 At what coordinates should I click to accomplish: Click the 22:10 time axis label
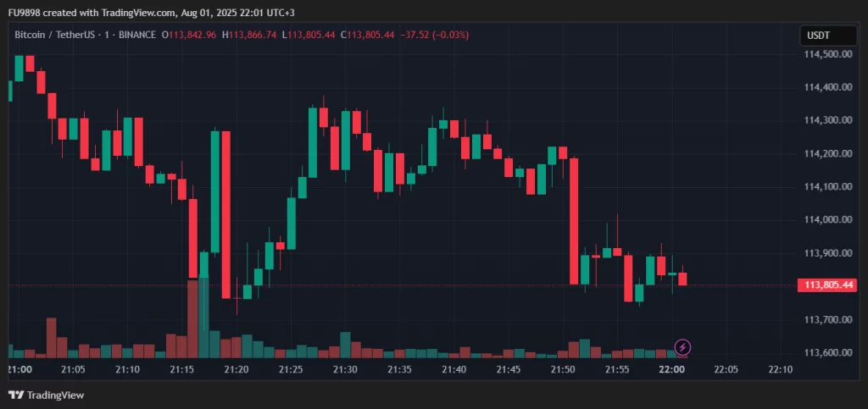click(781, 369)
